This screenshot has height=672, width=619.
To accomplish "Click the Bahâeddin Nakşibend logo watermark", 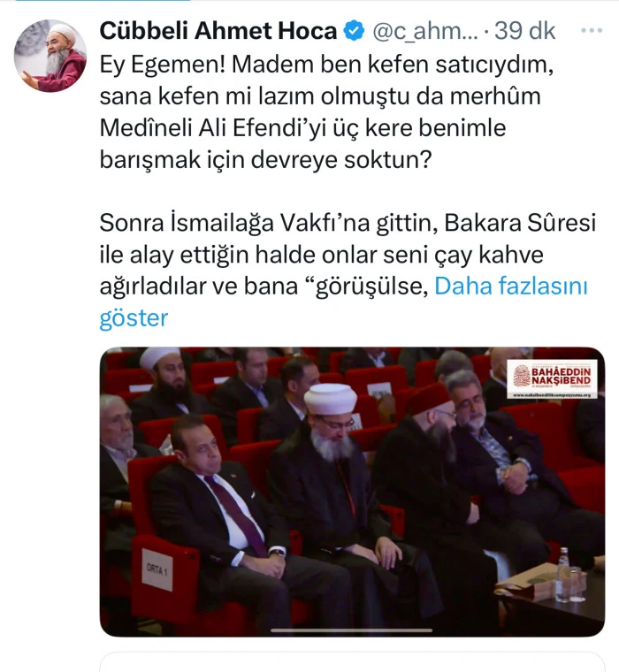I will pos(552,378).
